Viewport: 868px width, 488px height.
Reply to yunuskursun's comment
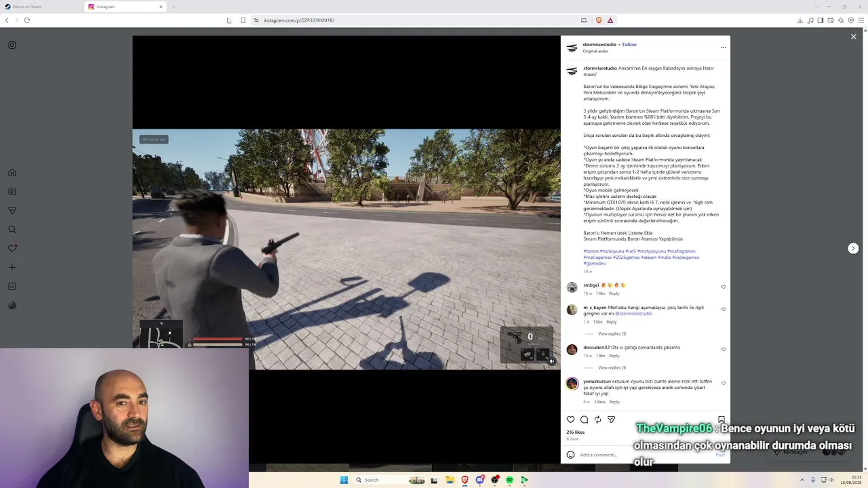[x=614, y=402]
